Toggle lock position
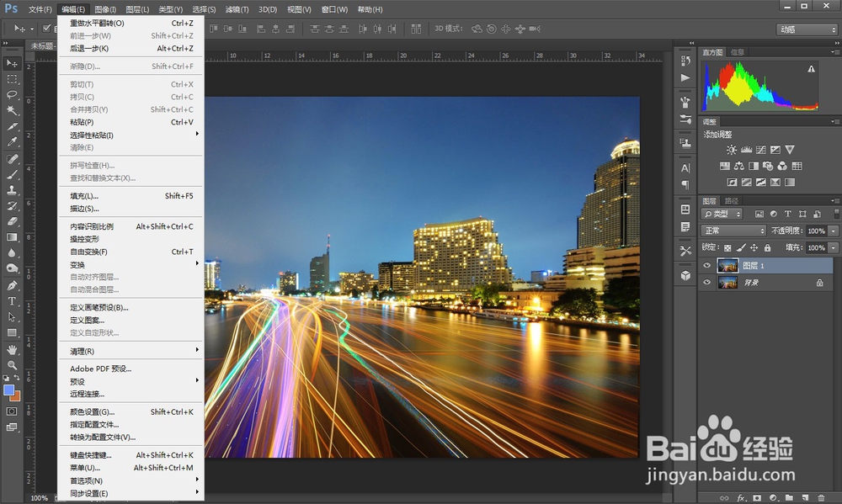The height and width of the screenshot is (504, 842). (754, 248)
